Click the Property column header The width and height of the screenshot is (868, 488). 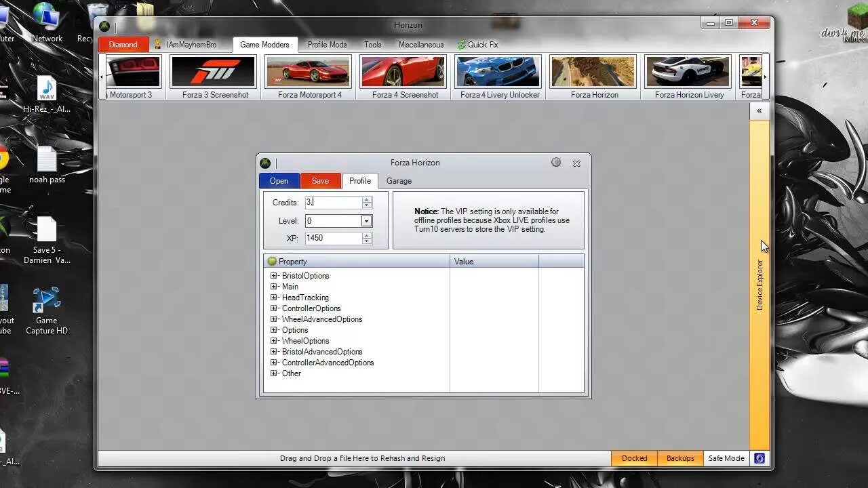(x=357, y=261)
